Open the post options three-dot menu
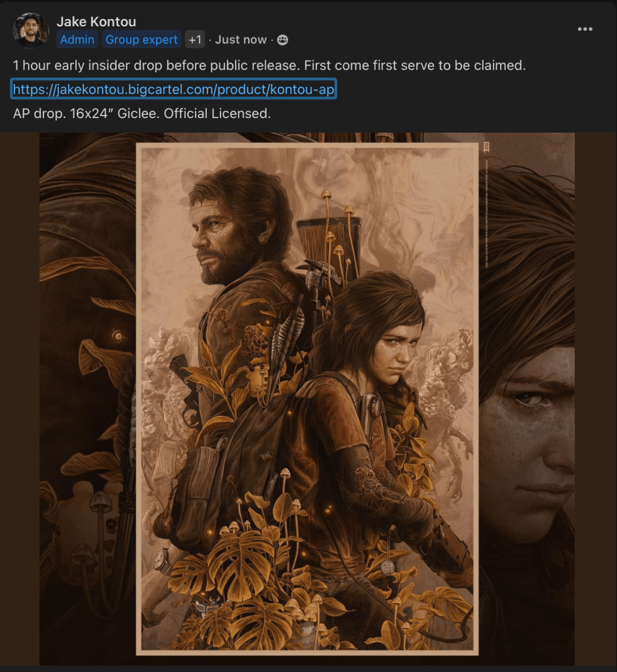 pyautogui.click(x=585, y=29)
